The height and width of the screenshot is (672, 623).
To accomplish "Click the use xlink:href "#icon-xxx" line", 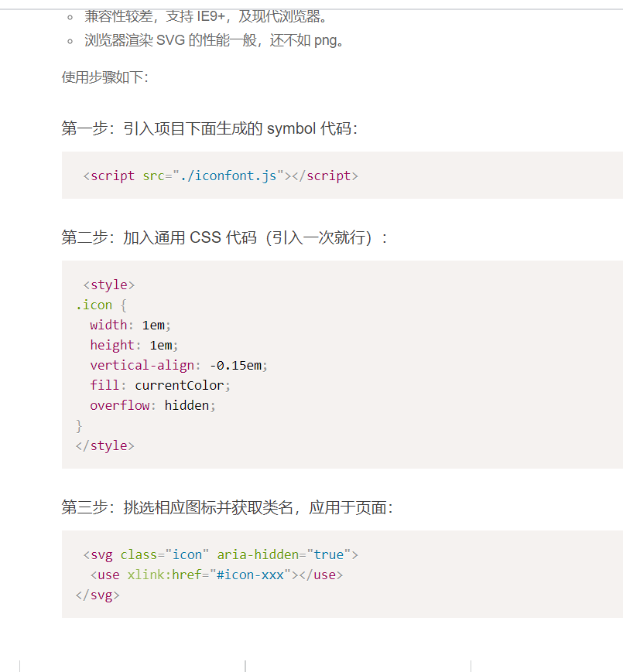I will tap(216, 575).
